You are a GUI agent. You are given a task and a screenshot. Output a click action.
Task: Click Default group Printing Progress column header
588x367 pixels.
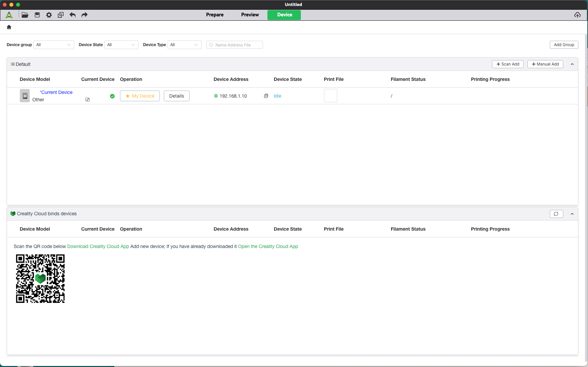click(490, 79)
